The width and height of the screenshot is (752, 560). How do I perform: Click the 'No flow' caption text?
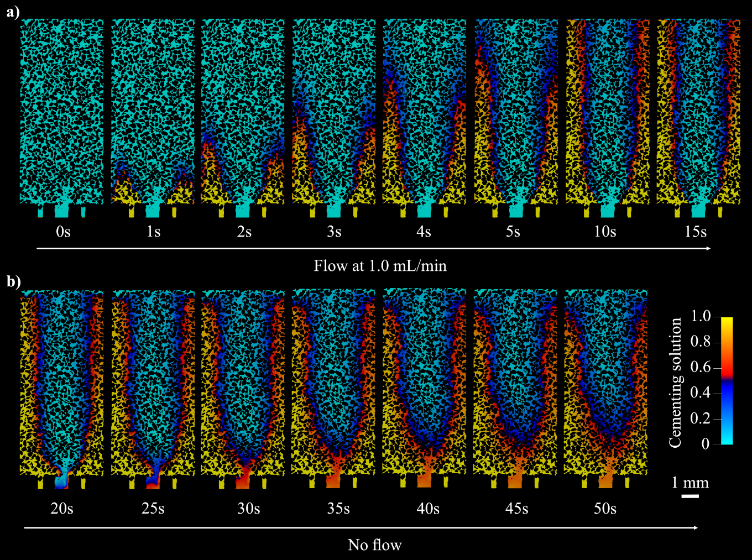pyautogui.click(x=374, y=545)
